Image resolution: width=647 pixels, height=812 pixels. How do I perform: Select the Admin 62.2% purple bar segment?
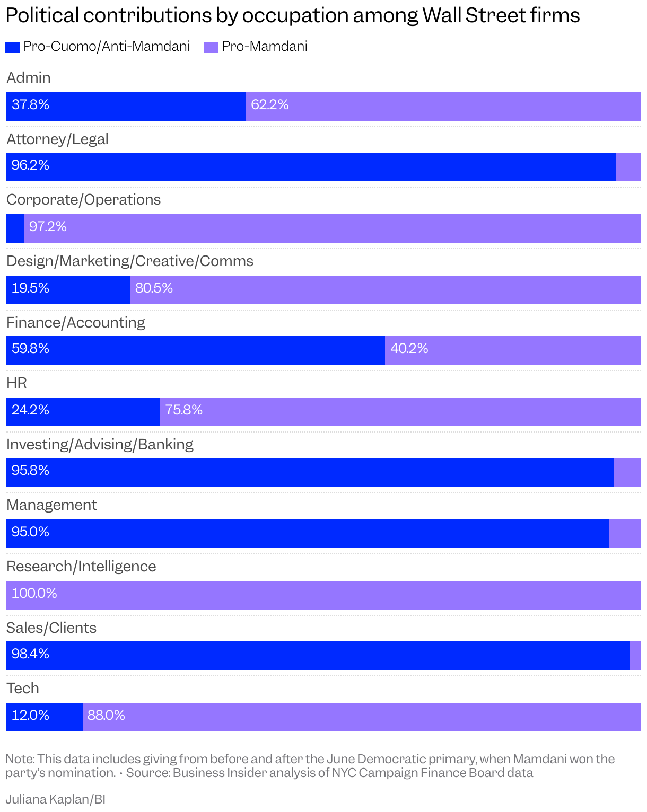pos(443,107)
